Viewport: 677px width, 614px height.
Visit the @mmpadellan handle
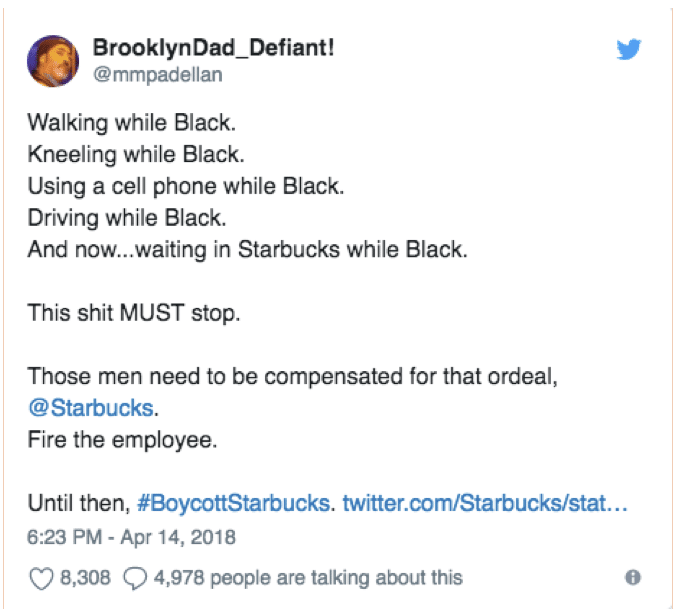pyautogui.click(x=158, y=75)
